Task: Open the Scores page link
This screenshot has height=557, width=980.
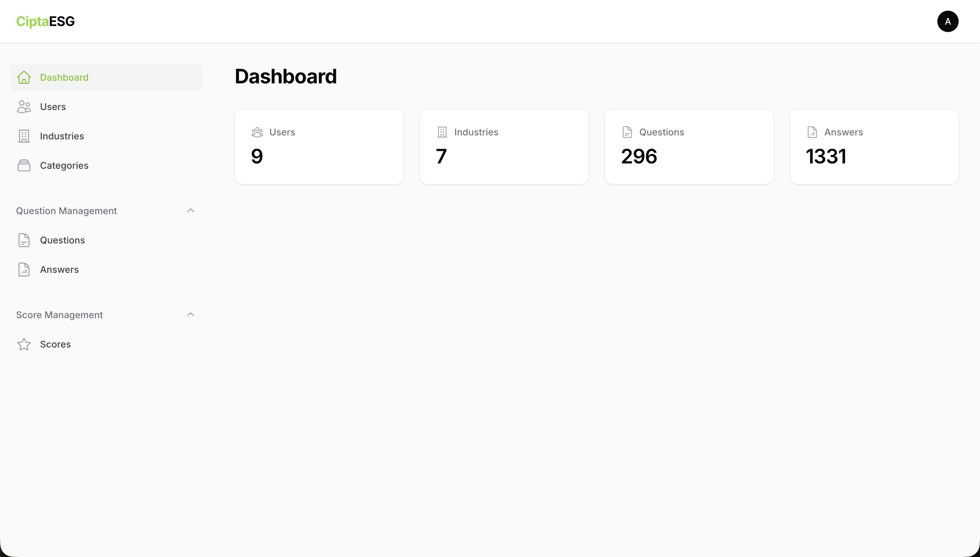Action: click(55, 344)
